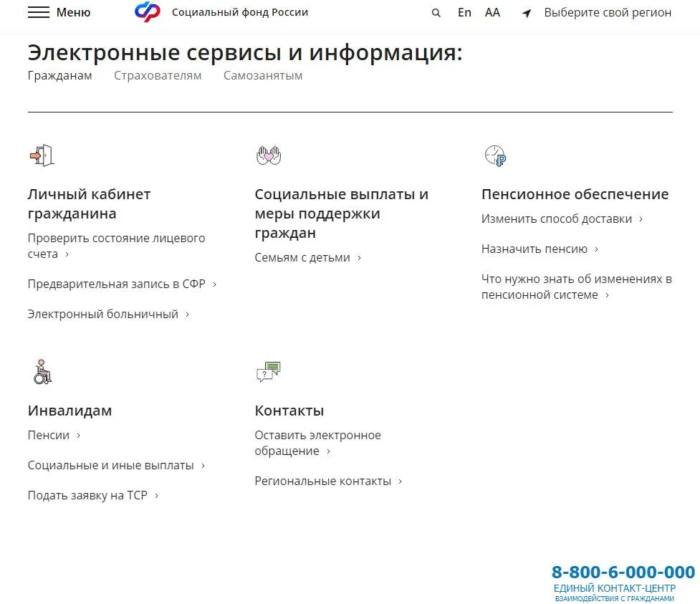Switch language to En

point(464,12)
